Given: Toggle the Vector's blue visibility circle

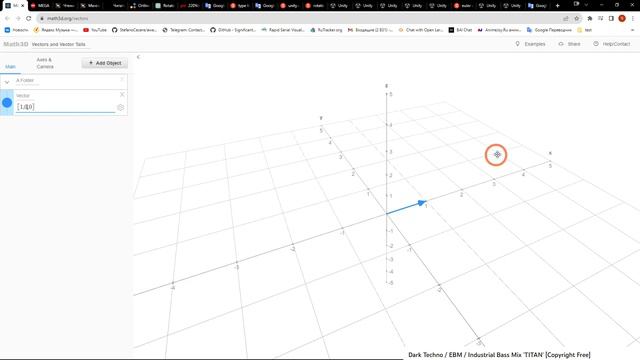Looking at the screenshot, I should (7, 102).
